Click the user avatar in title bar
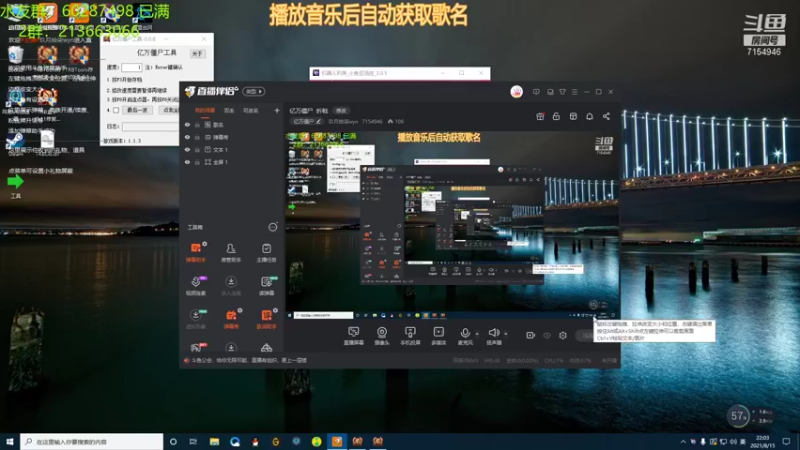800x450 pixels. [x=516, y=92]
